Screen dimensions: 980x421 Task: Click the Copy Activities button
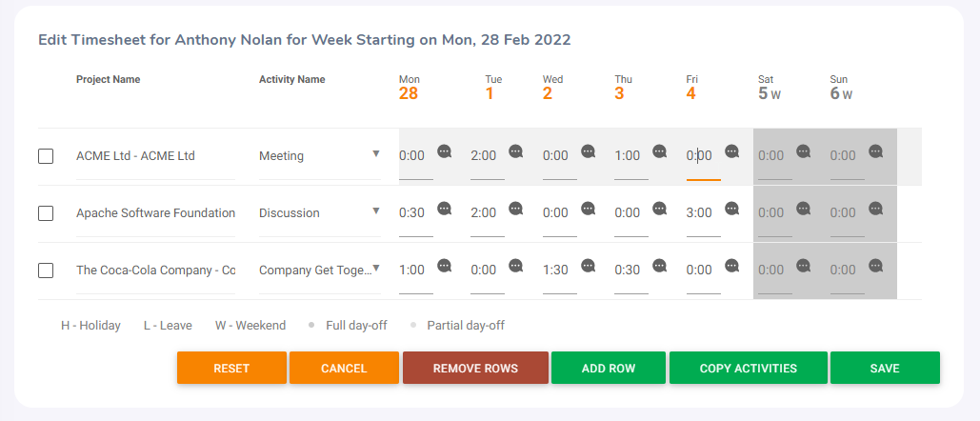point(749,368)
